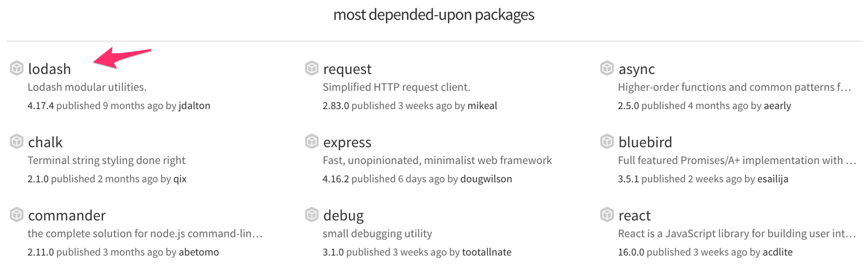
Task: Click the 'most depended-upon packages' heading
Action: coord(434,15)
